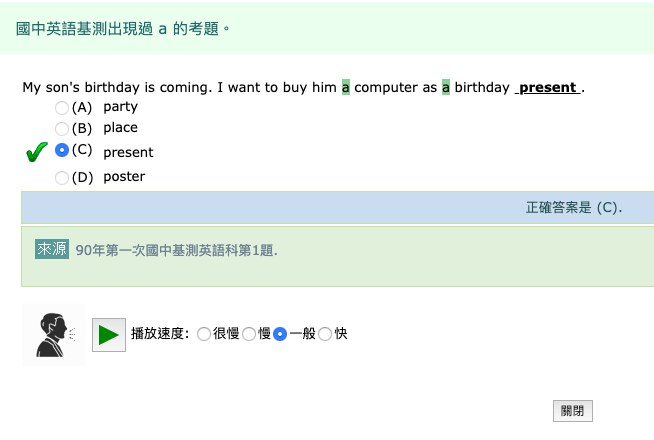Click the second highlighted "a" before birthday

[x=446, y=87]
